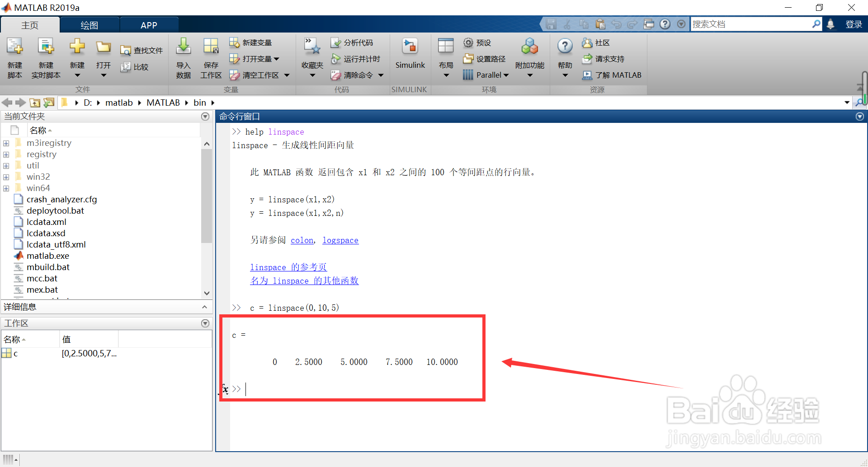This screenshot has height=467, width=868.
Task: Select deploytool.bat in the file list
Action: pyautogui.click(x=55, y=211)
